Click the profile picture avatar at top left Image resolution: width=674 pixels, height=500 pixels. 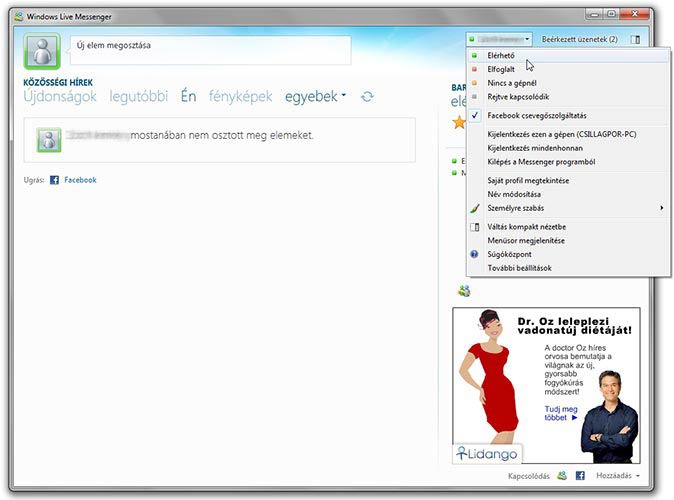coord(42,51)
